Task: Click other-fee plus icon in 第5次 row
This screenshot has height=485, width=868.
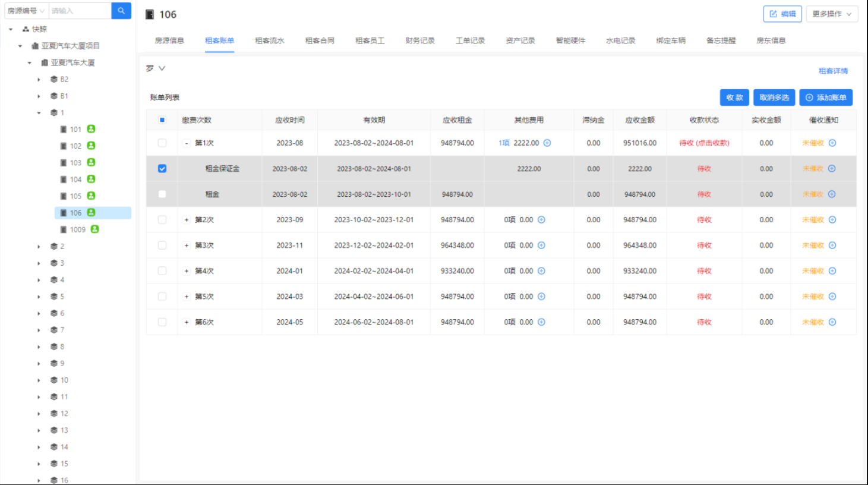Action: (541, 297)
